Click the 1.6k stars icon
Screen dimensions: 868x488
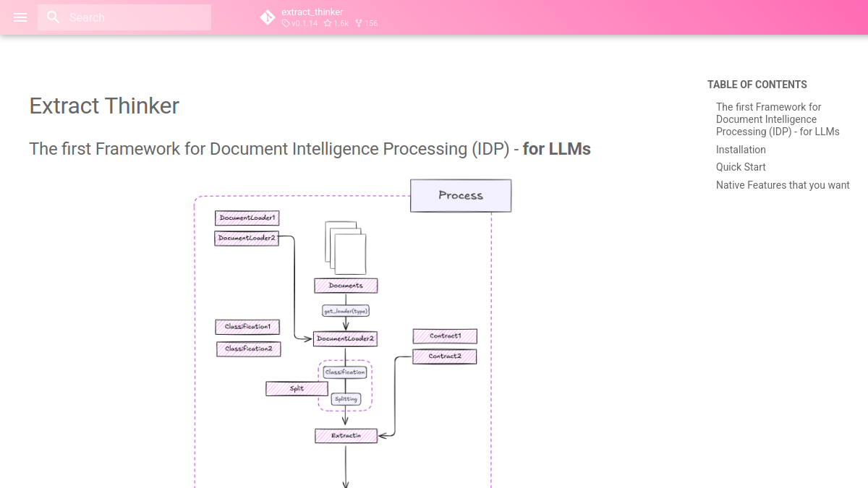328,23
